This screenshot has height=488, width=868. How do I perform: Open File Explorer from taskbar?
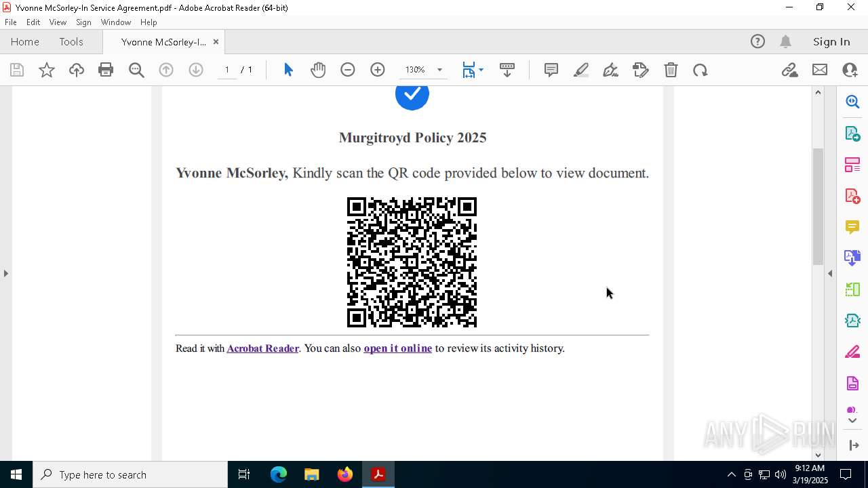click(x=312, y=474)
